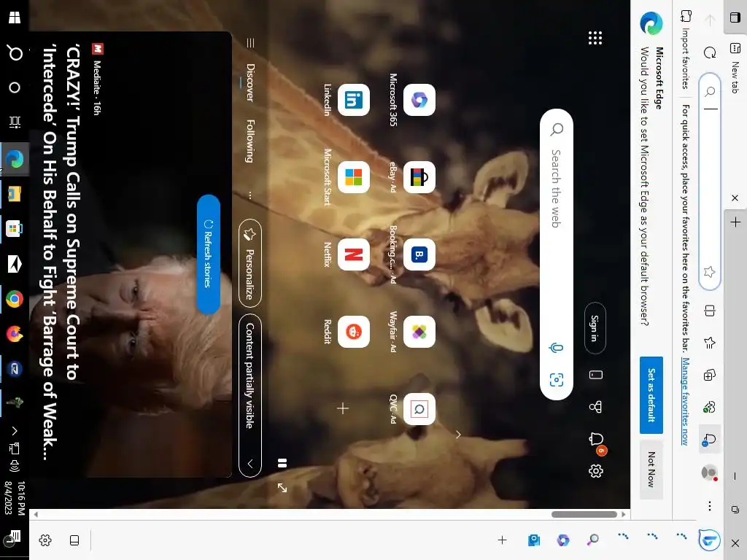Open Windows Task View on taskbar

coord(15,122)
